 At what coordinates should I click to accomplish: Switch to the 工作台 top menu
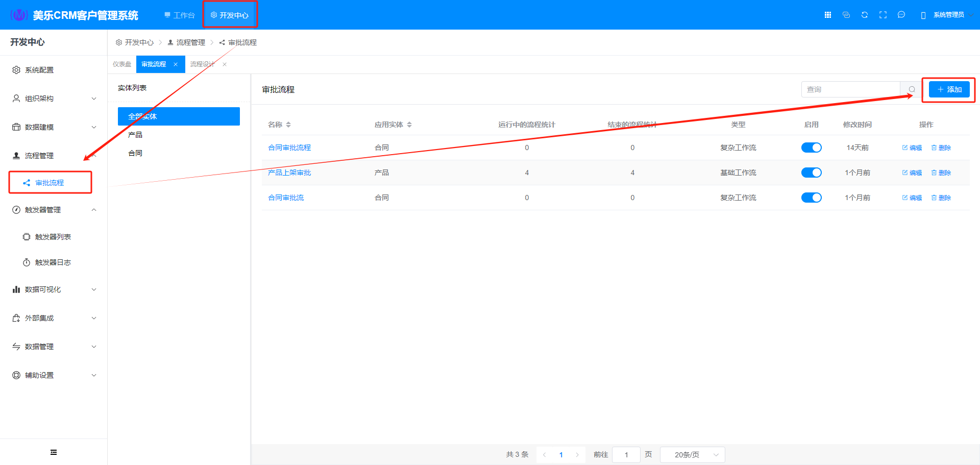coord(180,15)
